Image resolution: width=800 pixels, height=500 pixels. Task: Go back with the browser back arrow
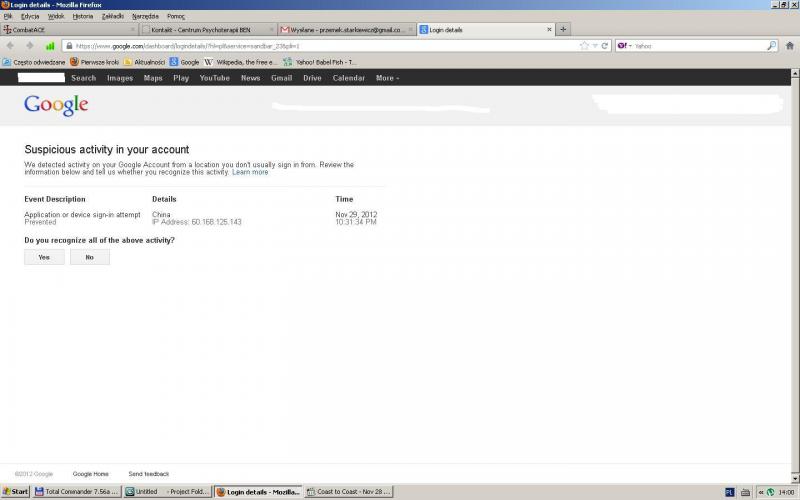click(10, 46)
